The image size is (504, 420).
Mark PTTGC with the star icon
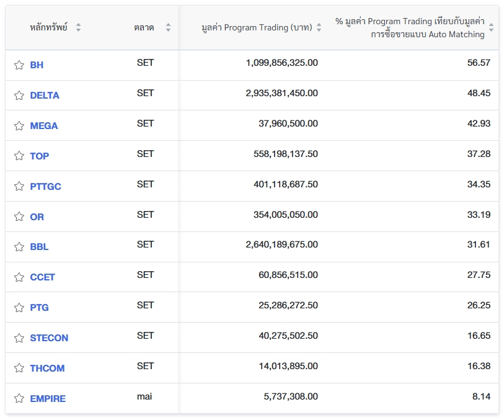point(19,187)
